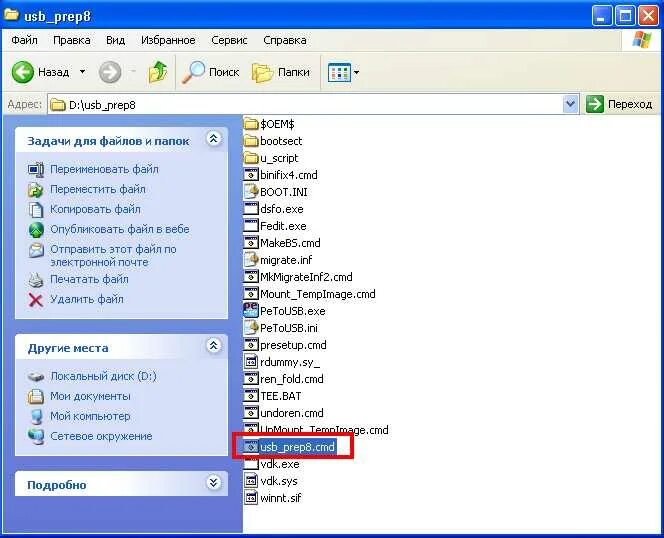664x538 pixels.
Task: Select the vdk.sys file icon
Action: [251, 481]
